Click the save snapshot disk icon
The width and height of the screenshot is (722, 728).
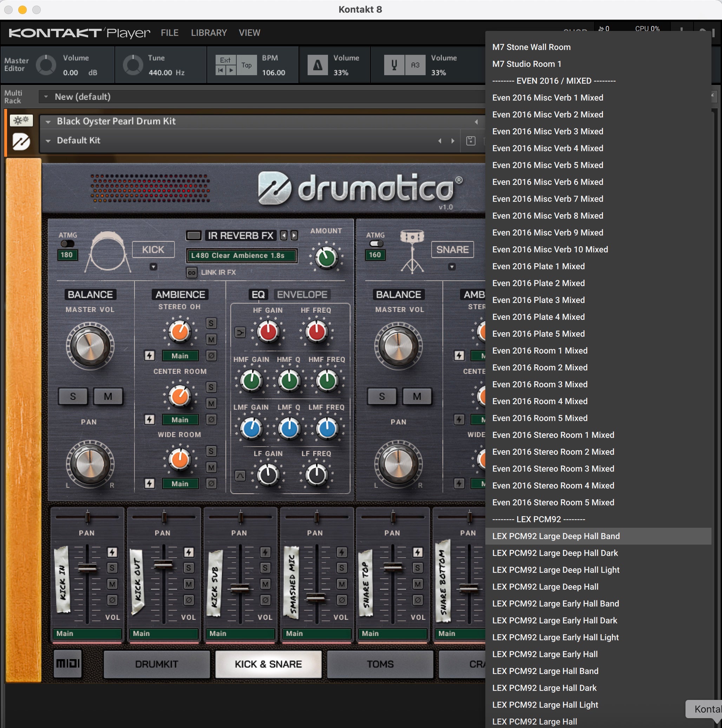click(x=471, y=141)
